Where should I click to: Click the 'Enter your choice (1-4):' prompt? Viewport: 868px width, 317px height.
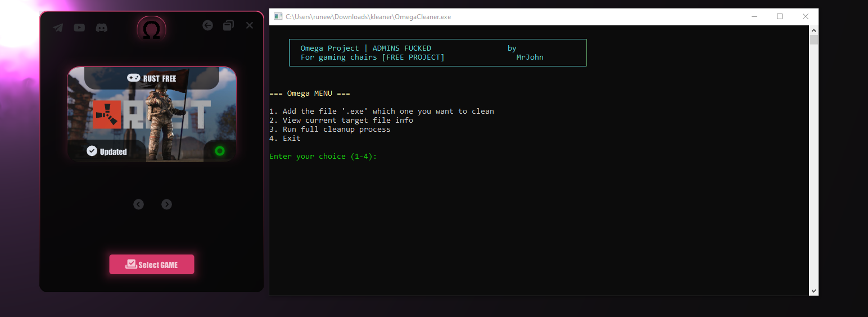323,157
